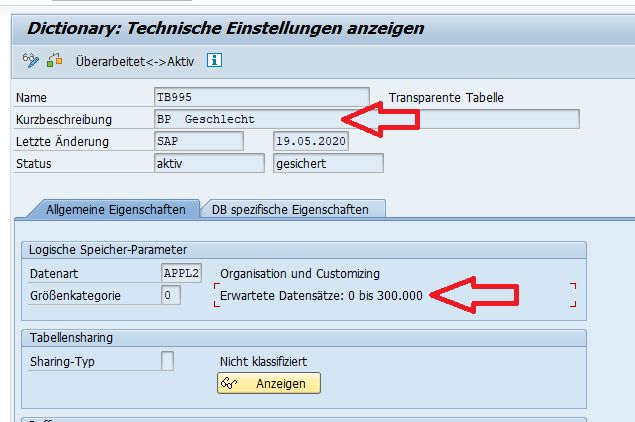The image size is (635, 422).
Task: Click the Sharing-Typ label
Action: tap(62, 362)
